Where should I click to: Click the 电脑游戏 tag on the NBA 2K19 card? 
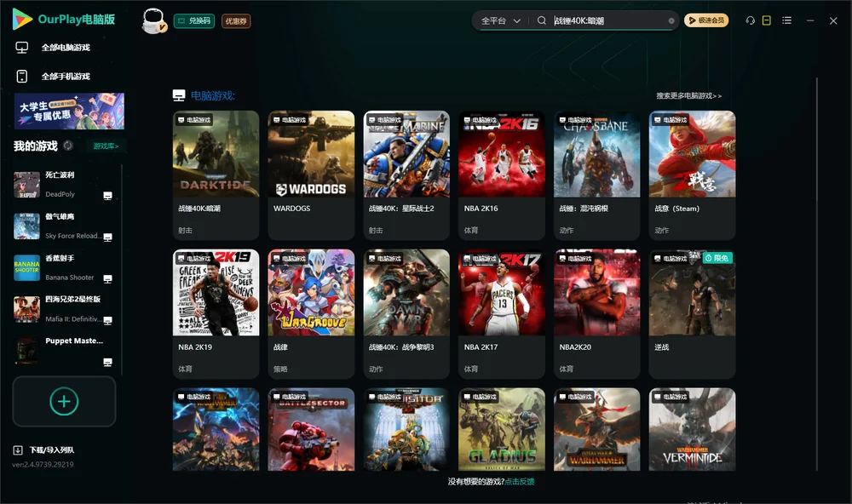(194, 258)
